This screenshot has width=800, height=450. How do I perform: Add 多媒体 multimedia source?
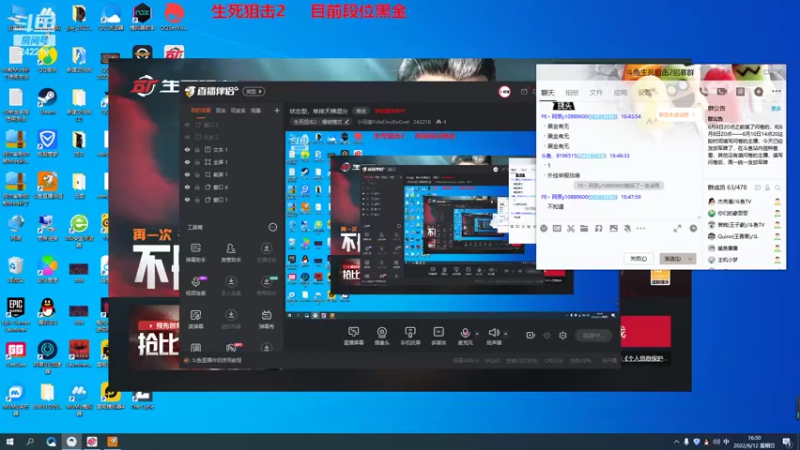pos(438,336)
